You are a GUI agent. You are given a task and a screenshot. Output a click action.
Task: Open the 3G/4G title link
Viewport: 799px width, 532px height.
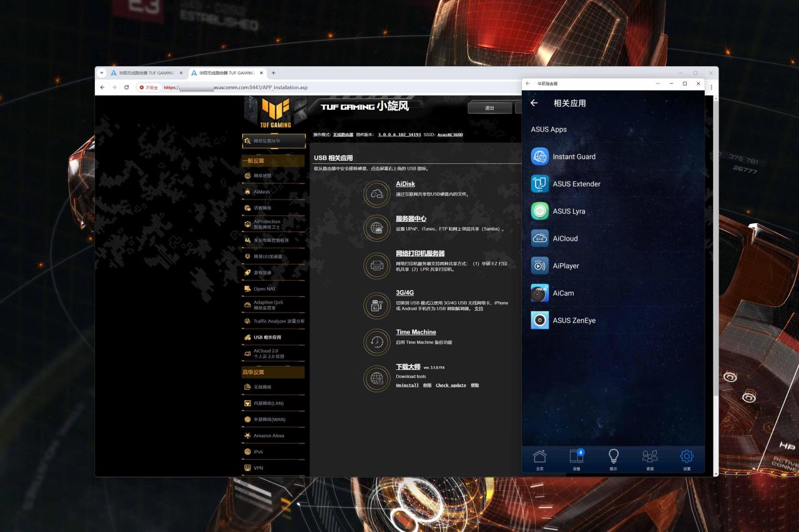coord(405,293)
